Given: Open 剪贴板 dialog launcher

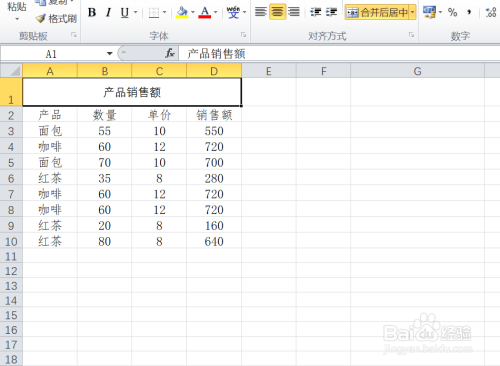Looking at the screenshot, I should point(74,35).
